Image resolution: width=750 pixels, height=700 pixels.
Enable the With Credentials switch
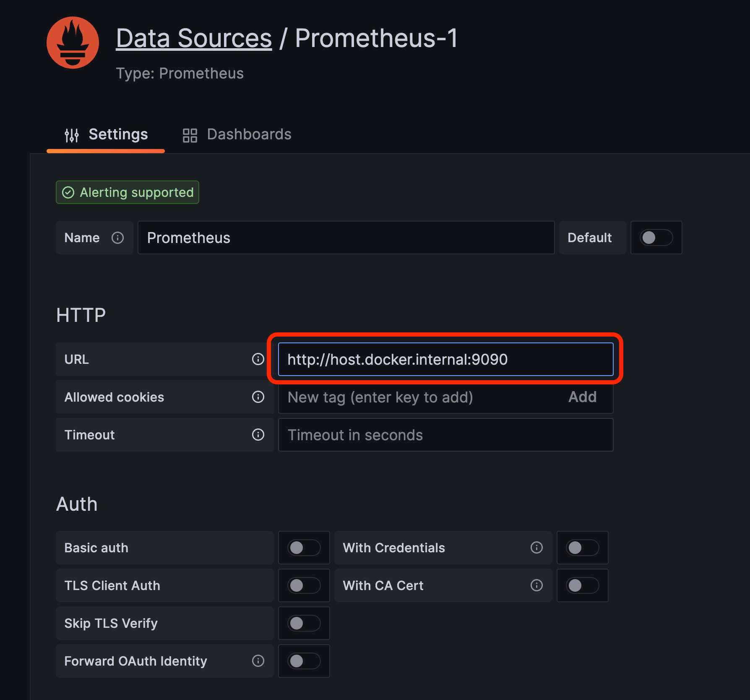[x=583, y=548]
